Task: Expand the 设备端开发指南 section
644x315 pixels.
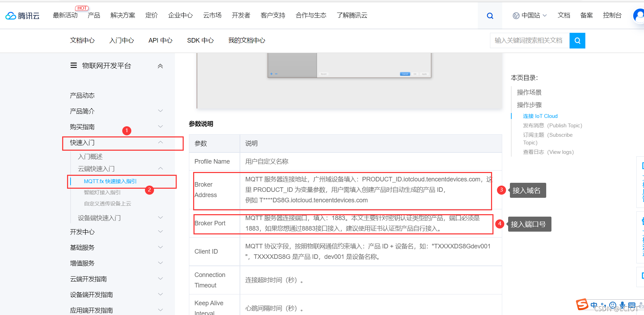Action: (x=160, y=294)
